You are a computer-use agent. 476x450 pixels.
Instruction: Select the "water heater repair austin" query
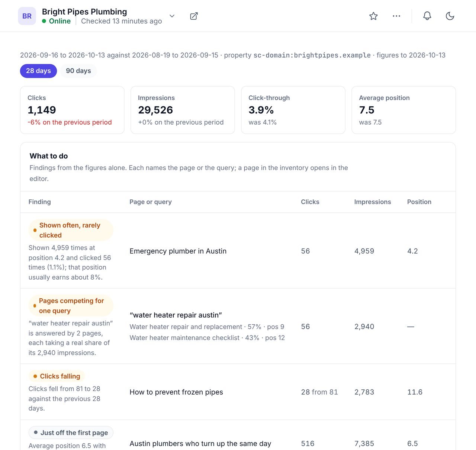click(x=176, y=315)
